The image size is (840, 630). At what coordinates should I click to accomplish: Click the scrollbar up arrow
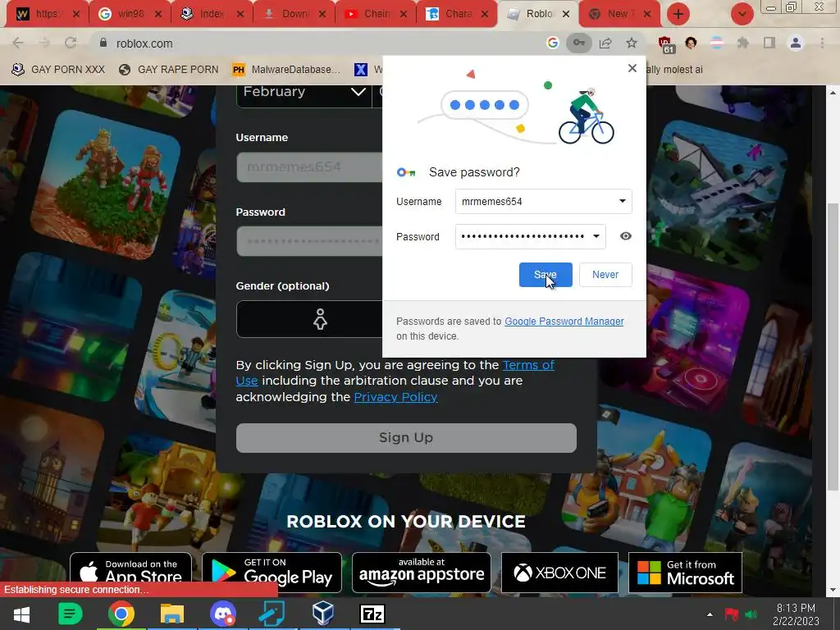click(833, 92)
